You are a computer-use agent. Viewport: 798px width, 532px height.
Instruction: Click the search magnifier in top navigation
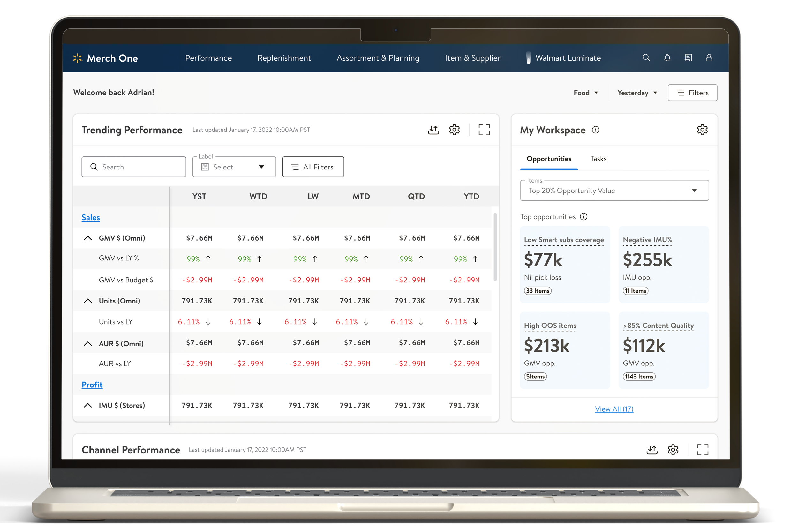pyautogui.click(x=646, y=58)
